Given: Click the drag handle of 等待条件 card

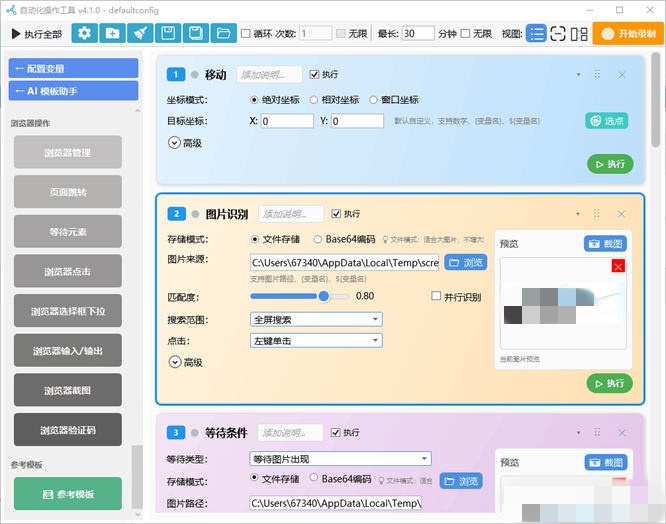Looking at the screenshot, I should 597,432.
